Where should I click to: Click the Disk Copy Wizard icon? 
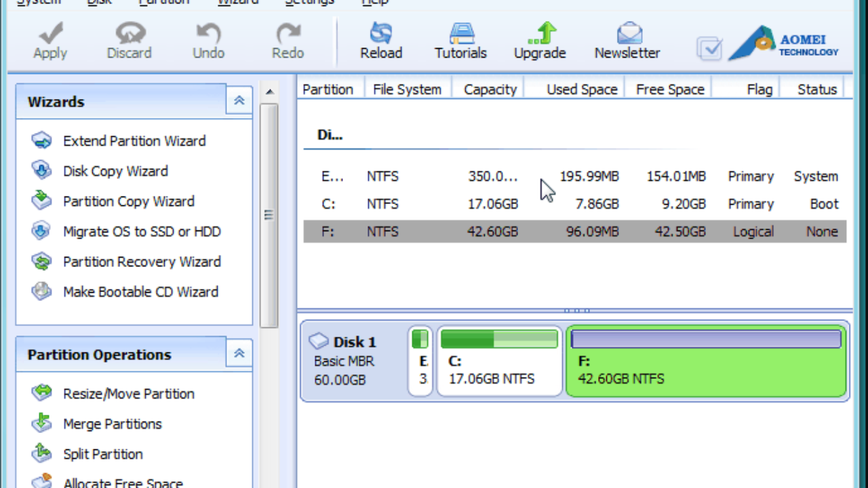(x=41, y=171)
